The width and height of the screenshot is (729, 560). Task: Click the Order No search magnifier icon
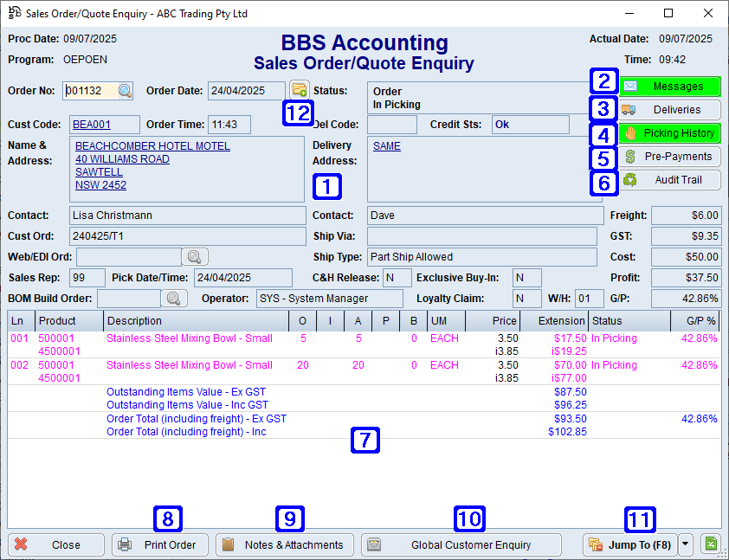point(126,91)
